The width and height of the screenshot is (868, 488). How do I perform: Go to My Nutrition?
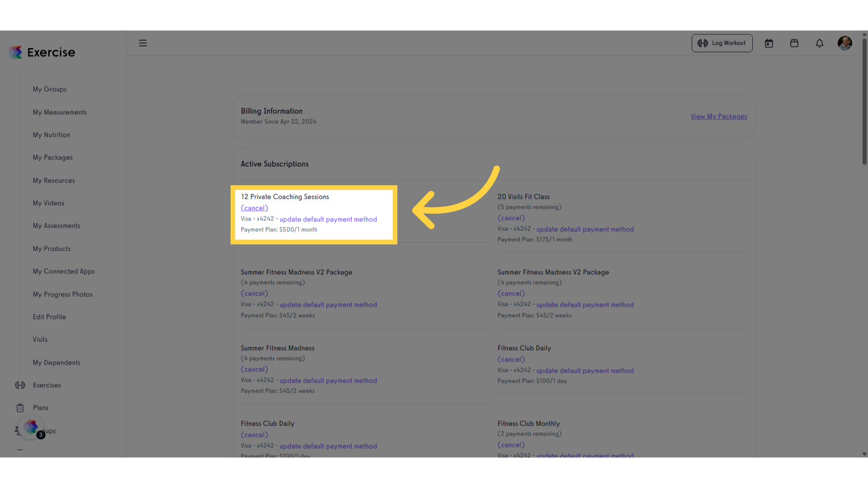[52, 135]
